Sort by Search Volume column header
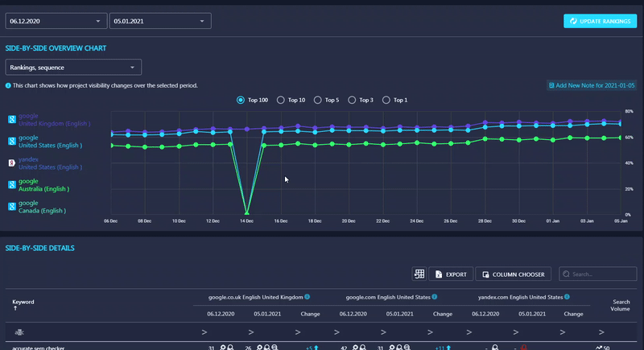 coord(620,305)
